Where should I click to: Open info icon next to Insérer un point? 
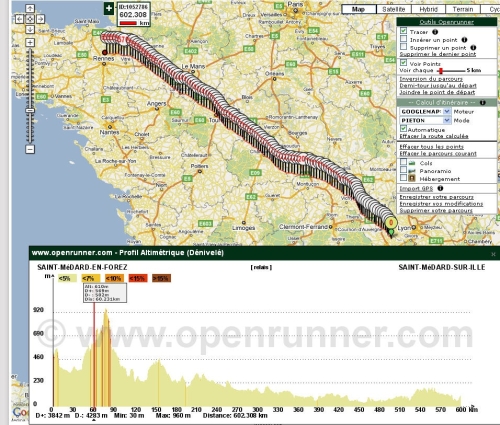[464, 40]
